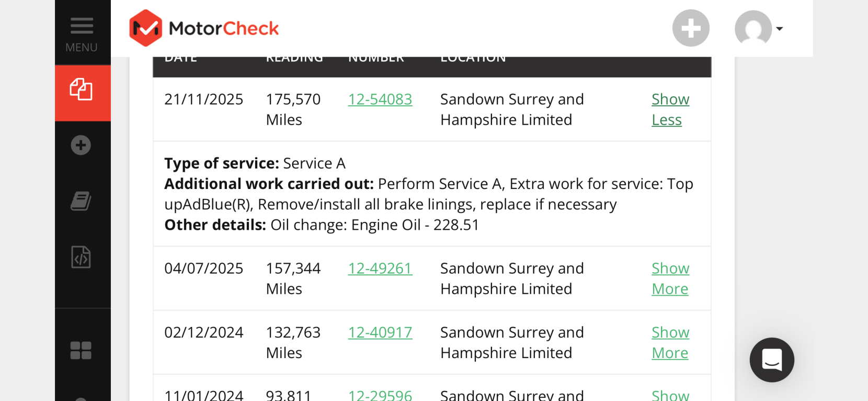This screenshot has height=401, width=868.
Task: Open report number 12-29596 link
Action: click(380, 395)
